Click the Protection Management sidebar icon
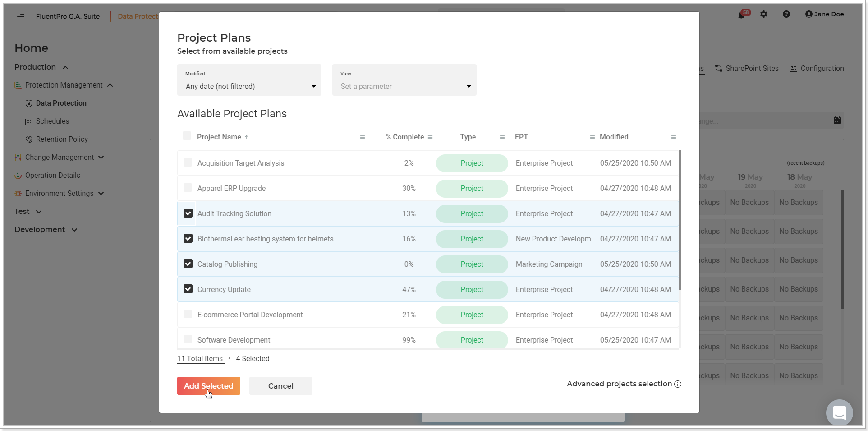The height and width of the screenshot is (431, 868). coord(18,85)
